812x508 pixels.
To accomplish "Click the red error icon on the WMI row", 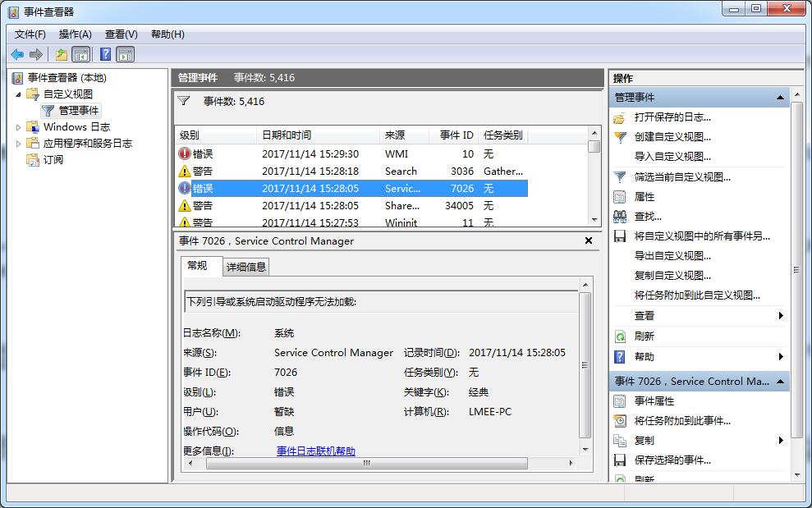I will point(185,153).
